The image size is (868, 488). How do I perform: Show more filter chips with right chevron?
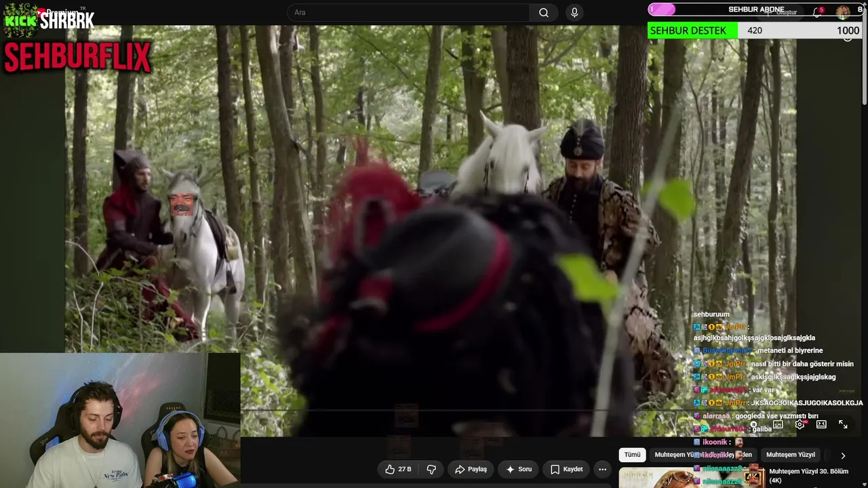(x=843, y=455)
